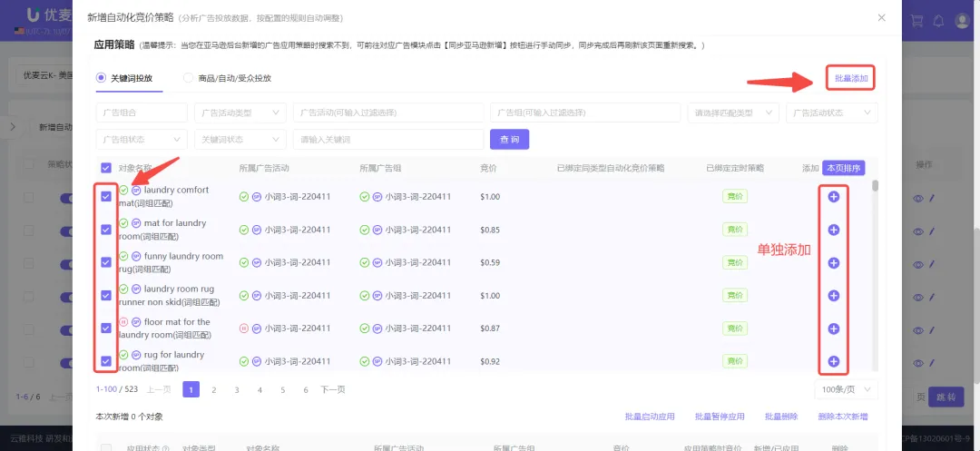Click the 优麦云 logo in the header
The image size is (980, 451).
[x=50, y=15]
